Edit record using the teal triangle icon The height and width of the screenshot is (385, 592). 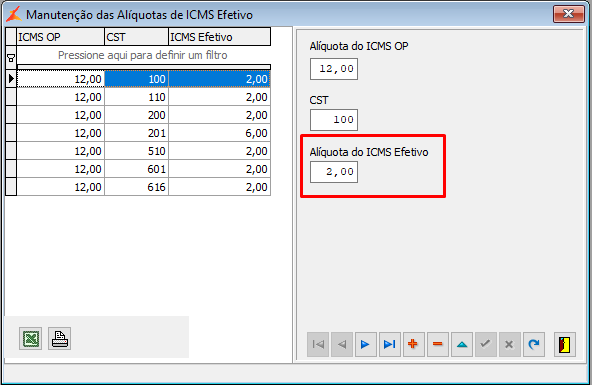[462, 344]
